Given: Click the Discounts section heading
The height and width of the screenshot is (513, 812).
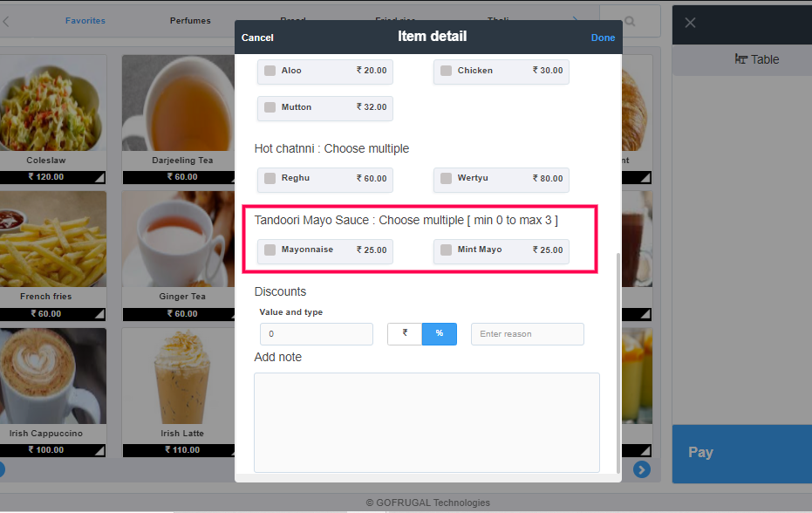Looking at the screenshot, I should (x=280, y=291).
